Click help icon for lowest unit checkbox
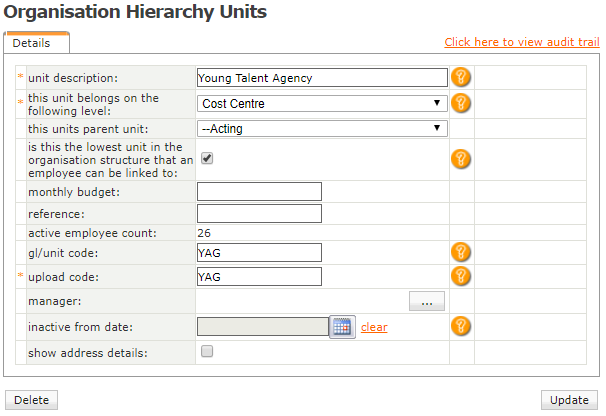 (461, 158)
